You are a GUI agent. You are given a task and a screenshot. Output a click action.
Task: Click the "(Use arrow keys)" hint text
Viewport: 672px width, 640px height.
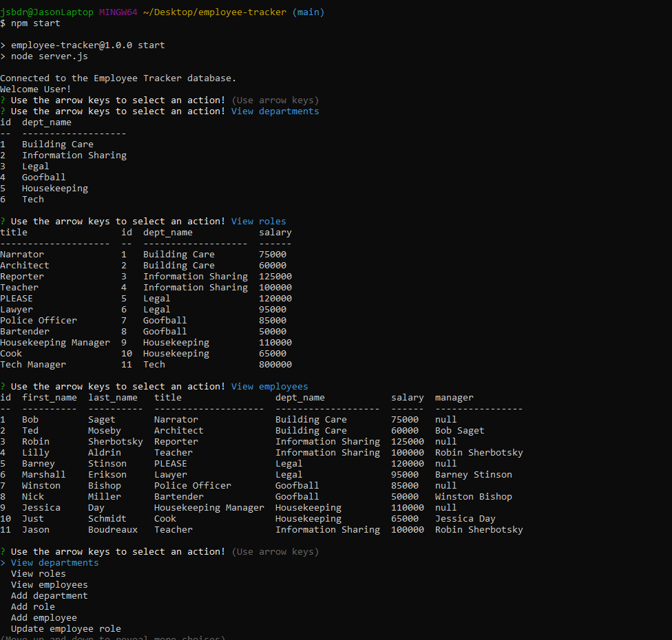pyautogui.click(x=275, y=551)
